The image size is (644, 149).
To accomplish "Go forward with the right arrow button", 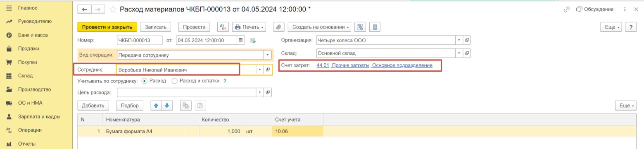I will [x=97, y=9].
